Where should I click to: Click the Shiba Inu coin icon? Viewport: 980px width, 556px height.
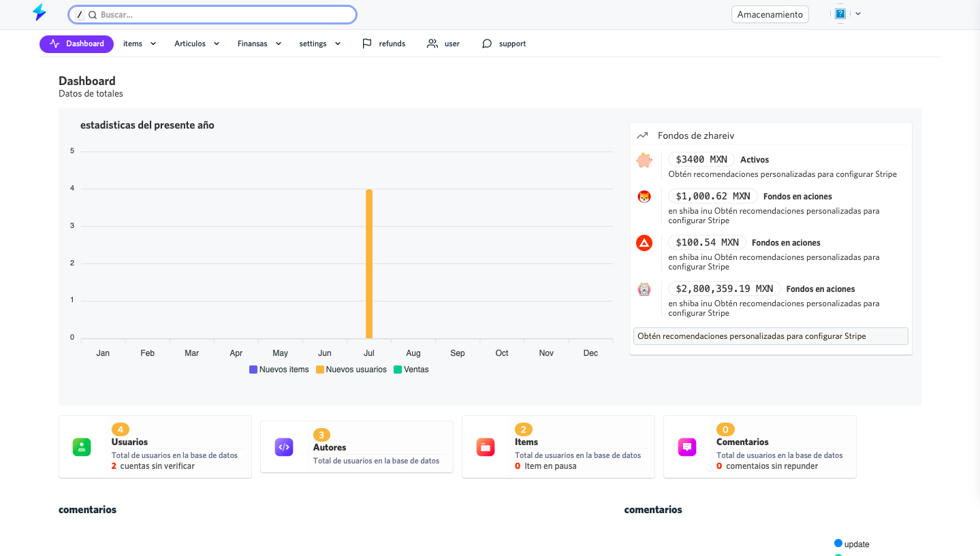coord(644,197)
